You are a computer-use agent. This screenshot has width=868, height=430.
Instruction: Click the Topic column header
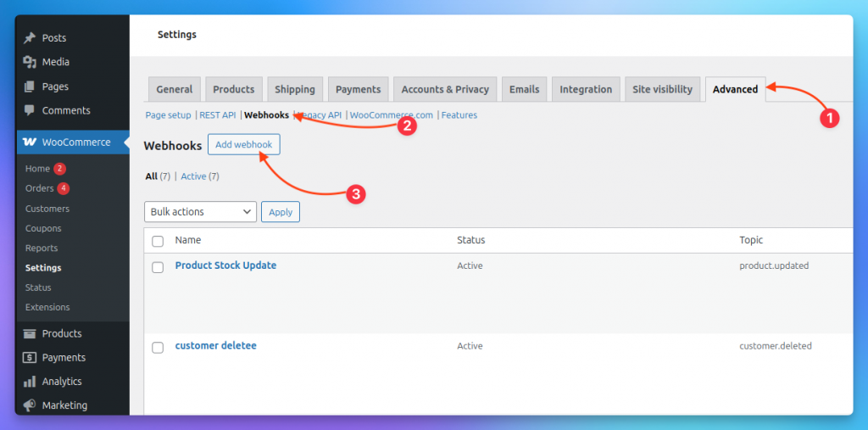[x=751, y=240]
